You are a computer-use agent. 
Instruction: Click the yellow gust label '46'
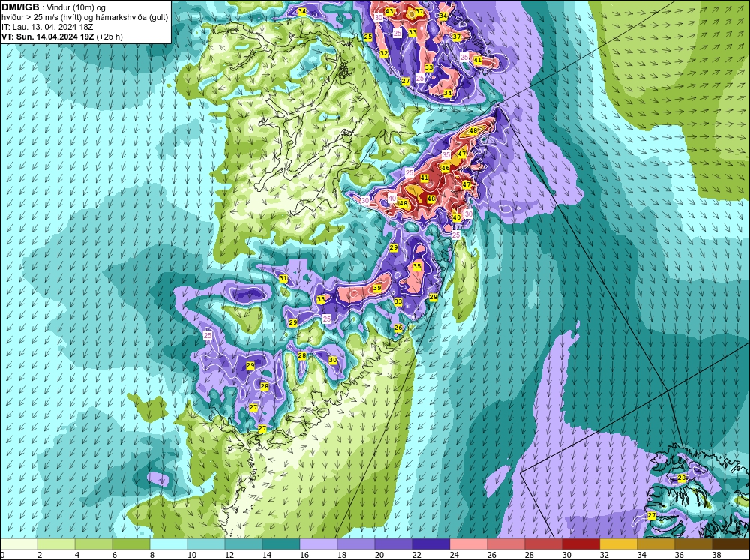pos(445,169)
